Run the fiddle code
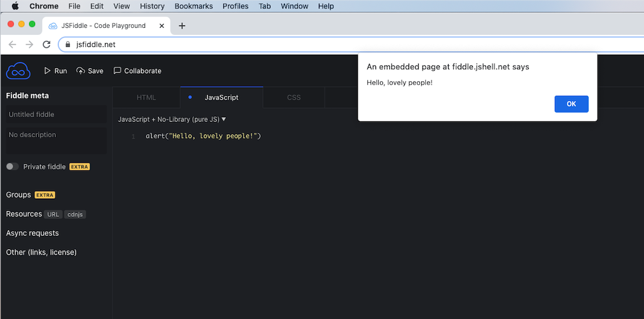Viewport: 644px width, 319px height. pyautogui.click(x=55, y=71)
